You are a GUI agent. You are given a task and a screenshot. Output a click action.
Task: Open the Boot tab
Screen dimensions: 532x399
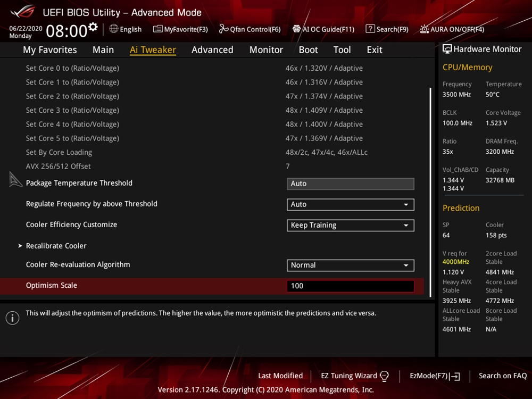coord(308,50)
